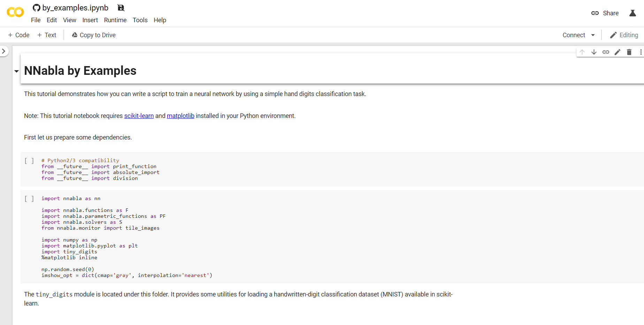Image resolution: width=644 pixels, height=325 pixels.
Task: Click Copy to Drive button
Action: (93, 35)
